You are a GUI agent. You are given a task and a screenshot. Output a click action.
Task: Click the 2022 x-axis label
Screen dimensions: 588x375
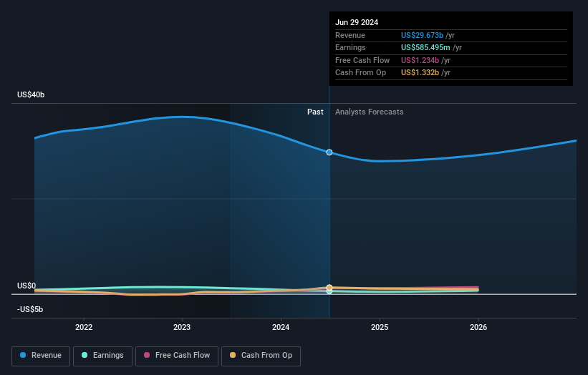click(x=84, y=327)
